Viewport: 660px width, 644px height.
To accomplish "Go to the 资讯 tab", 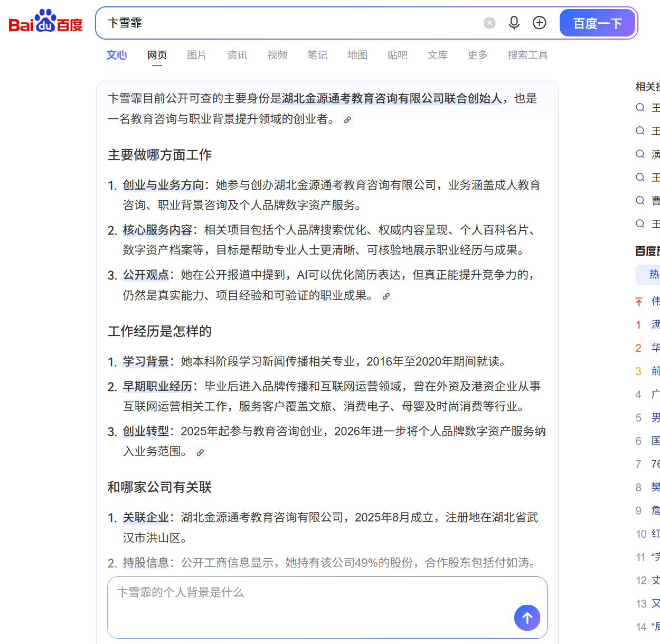I will click(x=237, y=55).
